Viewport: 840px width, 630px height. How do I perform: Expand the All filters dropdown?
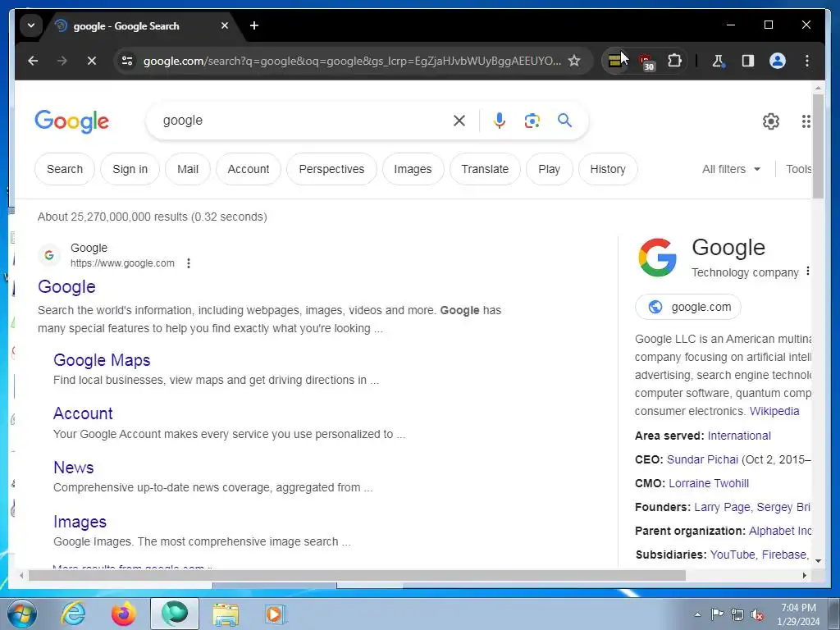(x=731, y=169)
